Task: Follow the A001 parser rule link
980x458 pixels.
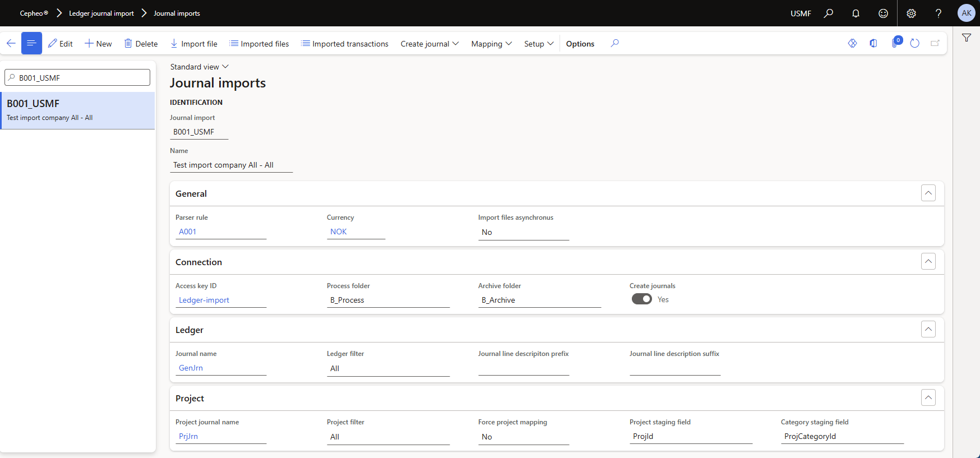Action: coord(188,232)
